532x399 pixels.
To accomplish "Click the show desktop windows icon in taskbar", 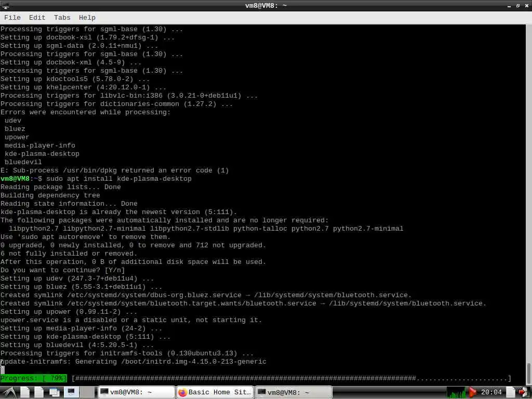I will pos(54,392).
